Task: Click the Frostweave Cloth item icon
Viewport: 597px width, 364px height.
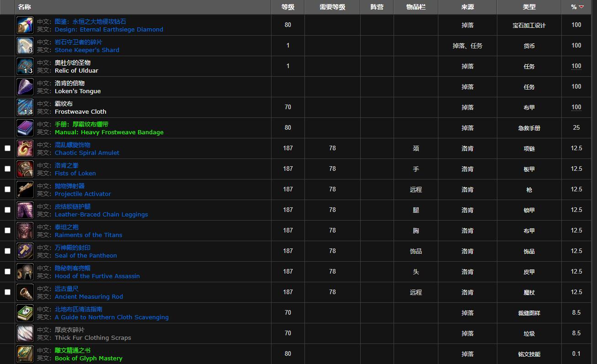Action: (25, 107)
